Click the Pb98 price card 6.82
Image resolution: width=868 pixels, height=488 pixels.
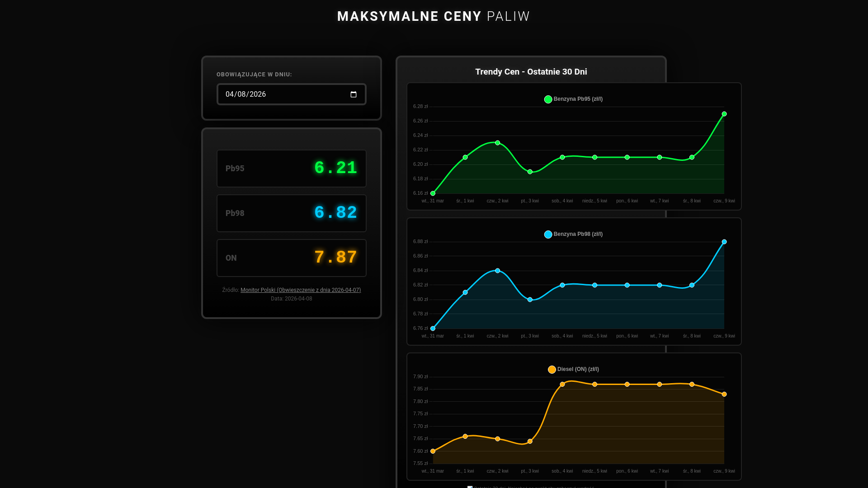292,213
